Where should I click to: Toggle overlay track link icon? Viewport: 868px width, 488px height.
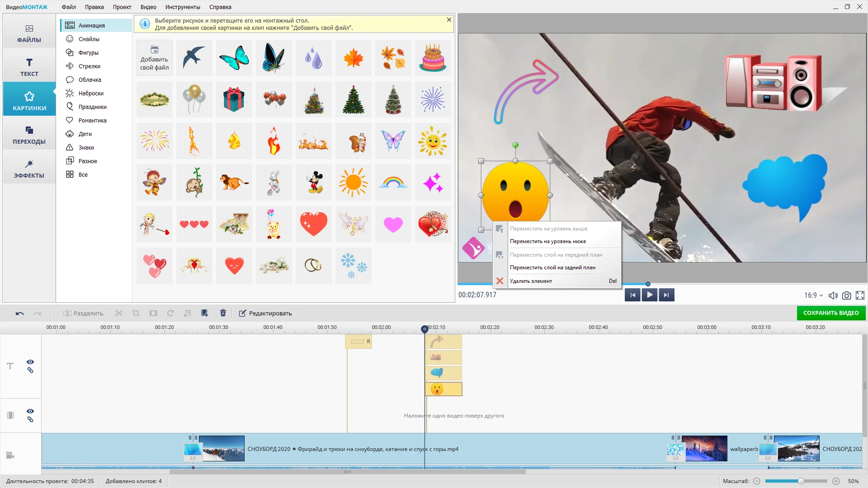[30, 420]
